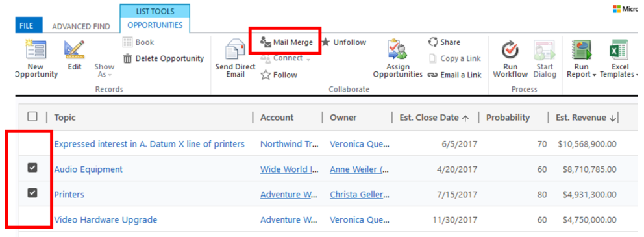Expand the Excel Templates dropdown
The width and height of the screenshot is (644, 237).
619,70
